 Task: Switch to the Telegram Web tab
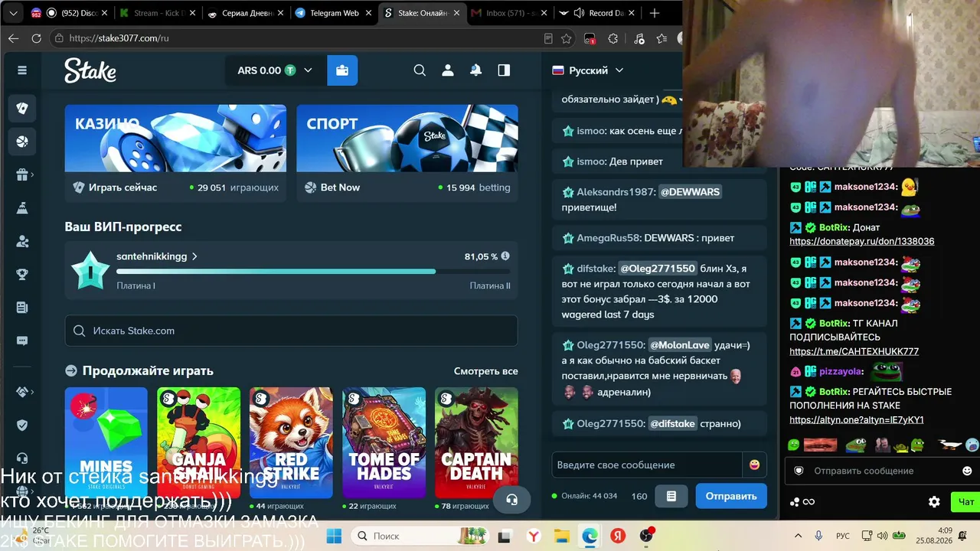[x=334, y=13]
